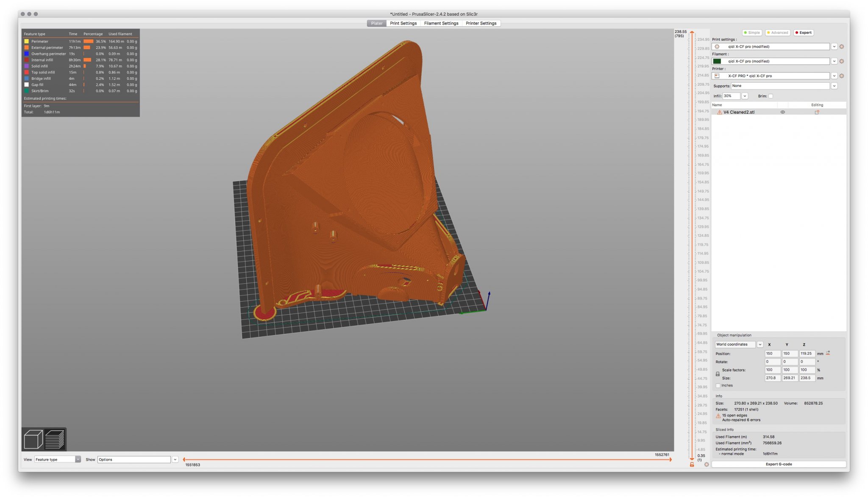Screen dimensions: 868x498
Task: Expand the Printer preset dropdown
Action: coord(834,76)
